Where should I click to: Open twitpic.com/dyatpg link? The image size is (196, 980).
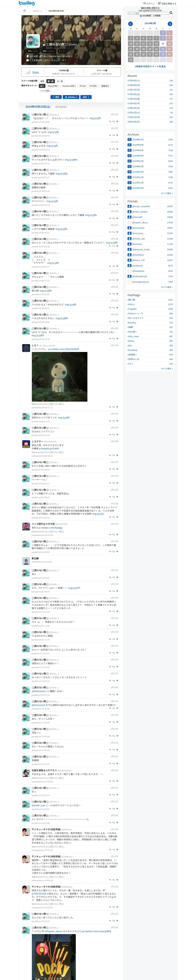(x=52, y=528)
